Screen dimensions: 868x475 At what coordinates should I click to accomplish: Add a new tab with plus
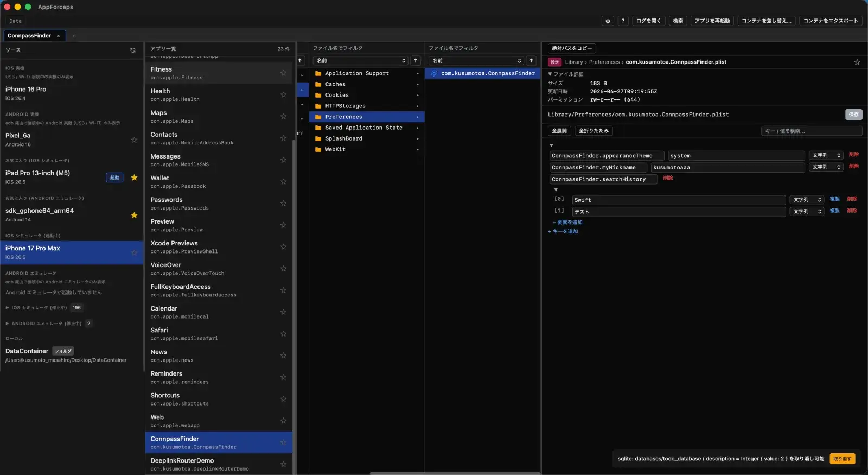coord(74,36)
